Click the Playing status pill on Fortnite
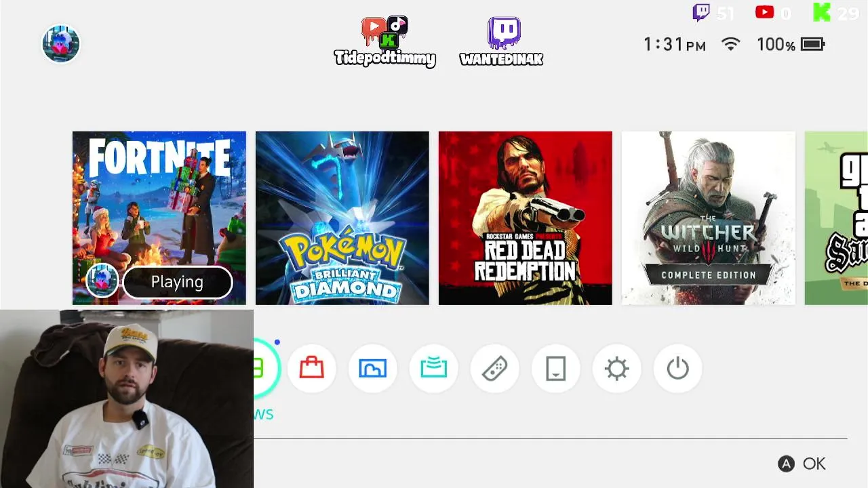 tap(178, 282)
